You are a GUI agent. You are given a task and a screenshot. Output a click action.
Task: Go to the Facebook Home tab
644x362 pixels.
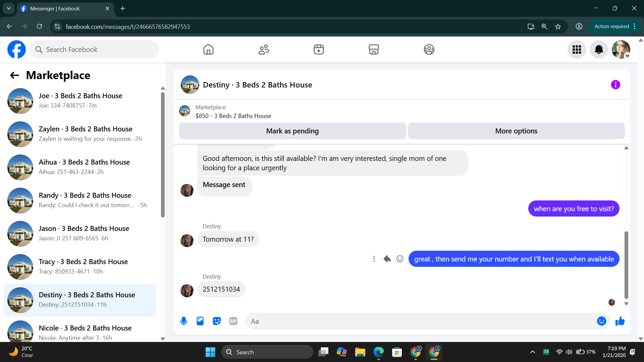tap(208, 50)
